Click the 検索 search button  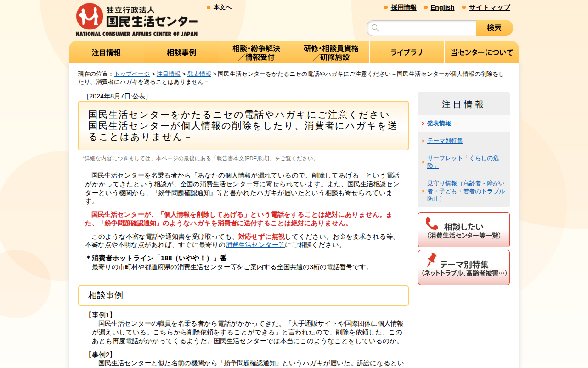pos(494,28)
